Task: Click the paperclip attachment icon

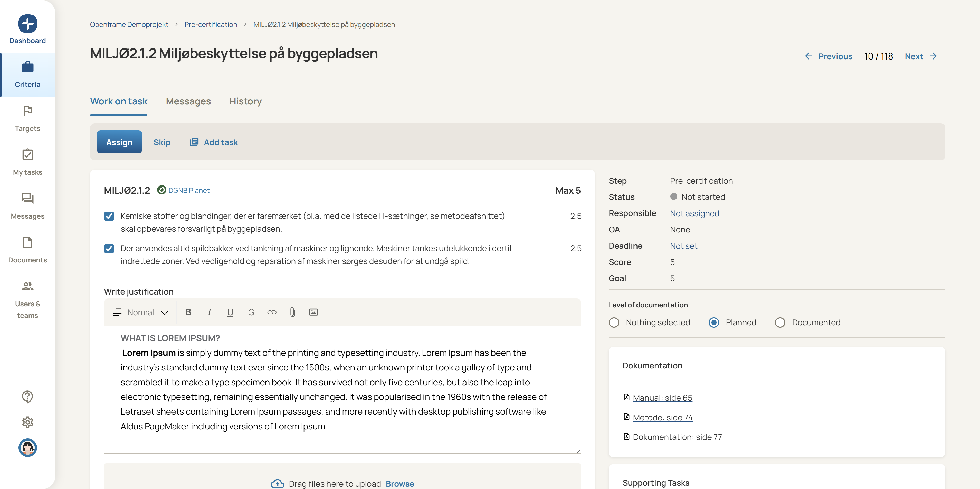Action: click(292, 312)
